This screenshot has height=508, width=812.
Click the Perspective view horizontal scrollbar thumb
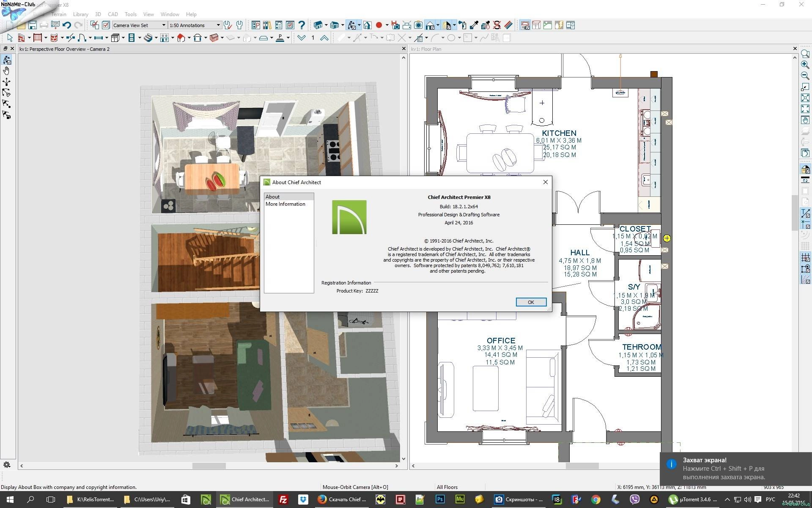click(209, 466)
